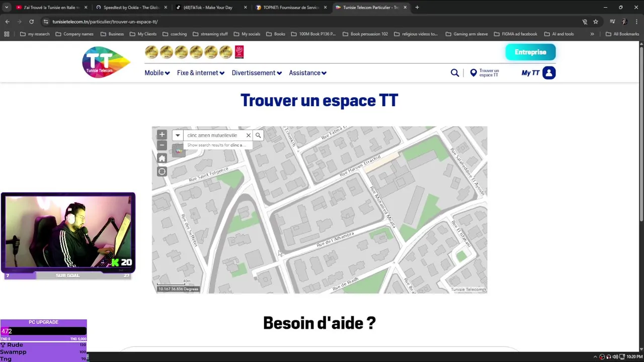Zoom out the map with minus button
This screenshot has width=644, height=362.
(162, 145)
